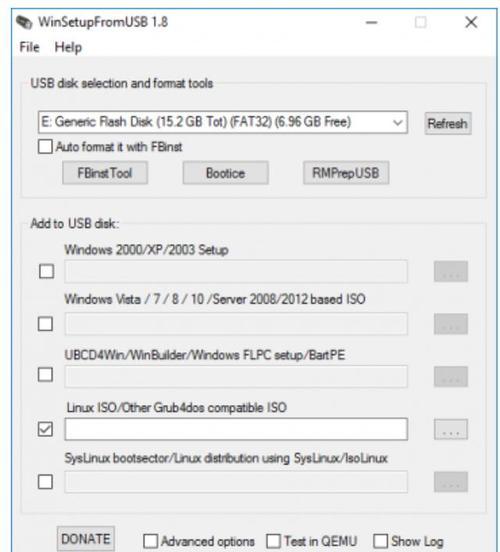Launch the FBinstTool utility
Image resolution: width=500 pixels, height=552 pixels.
coord(105,173)
